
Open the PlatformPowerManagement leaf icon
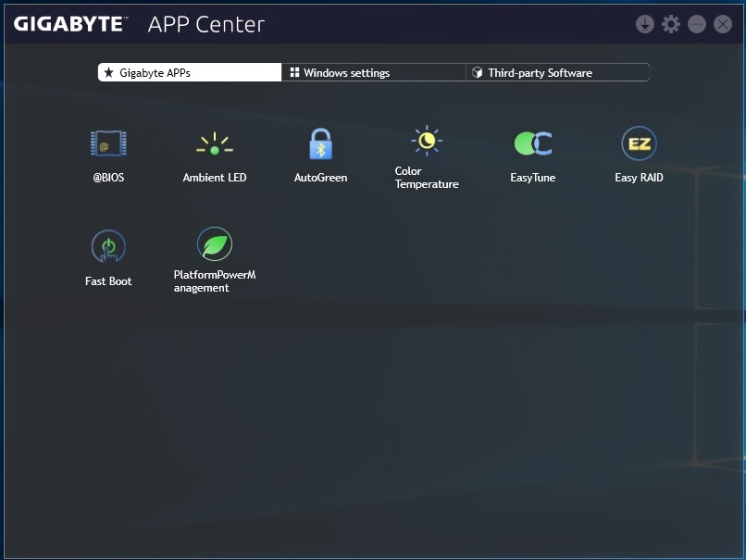click(215, 243)
